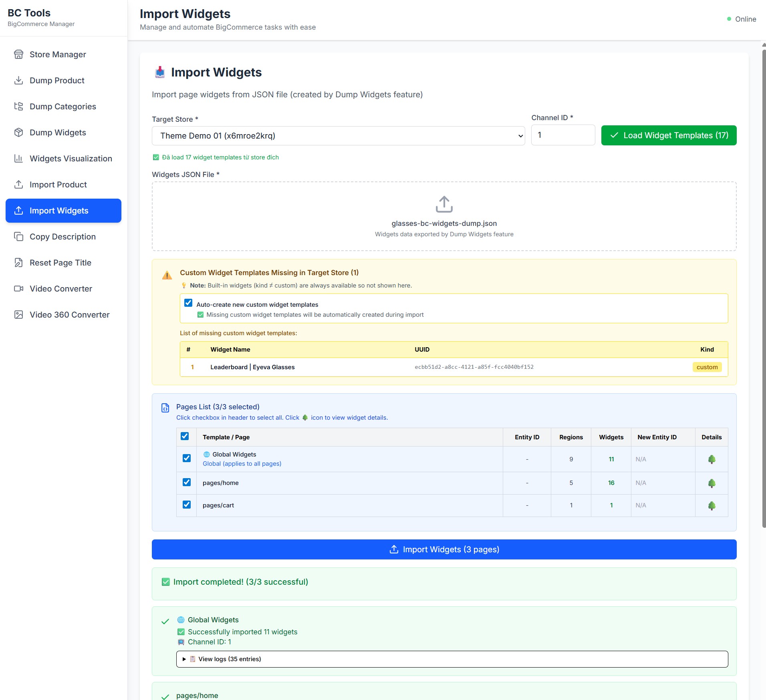The height and width of the screenshot is (700, 766).
Task: Click the Dump Categories tree icon
Action: point(18,107)
